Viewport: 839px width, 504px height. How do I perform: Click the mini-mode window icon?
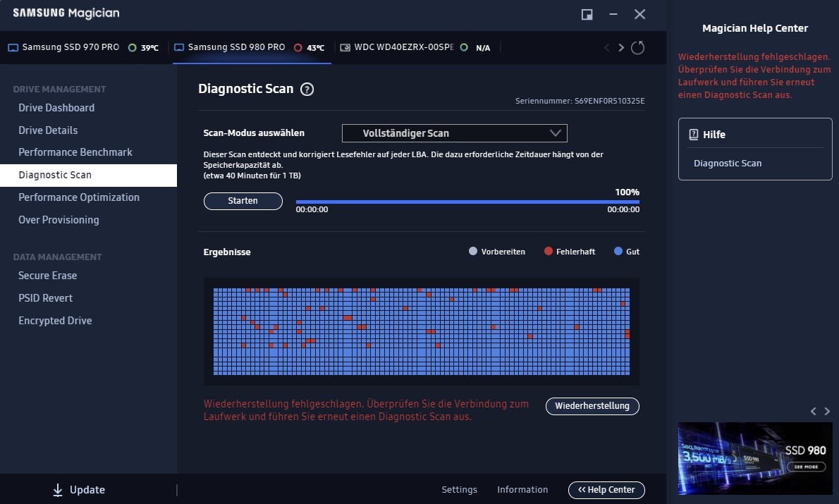tap(587, 14)
